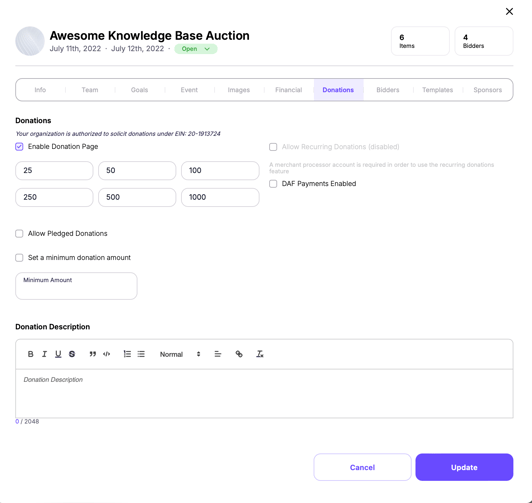Create ordered numbered list
The image size is (532, 503).
coord(127,354)
